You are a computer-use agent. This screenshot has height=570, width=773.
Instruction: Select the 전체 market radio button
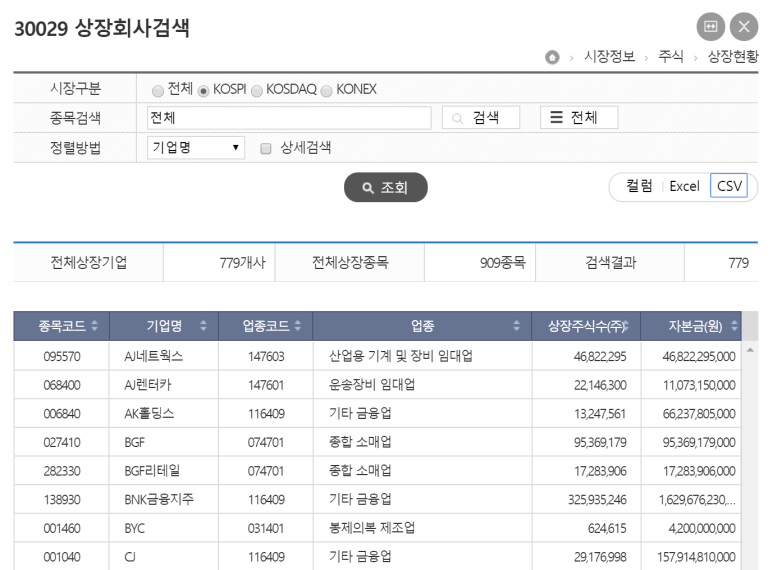click(x=158, y=91)
